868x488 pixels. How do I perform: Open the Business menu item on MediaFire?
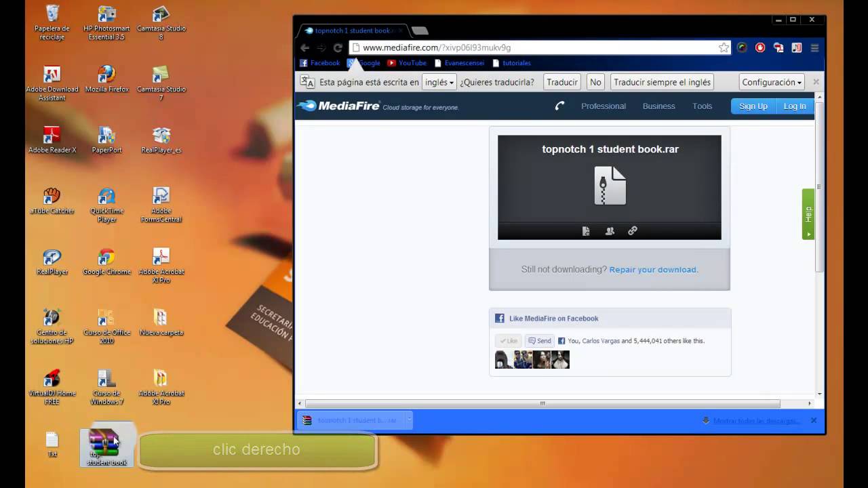pos(659,106)
